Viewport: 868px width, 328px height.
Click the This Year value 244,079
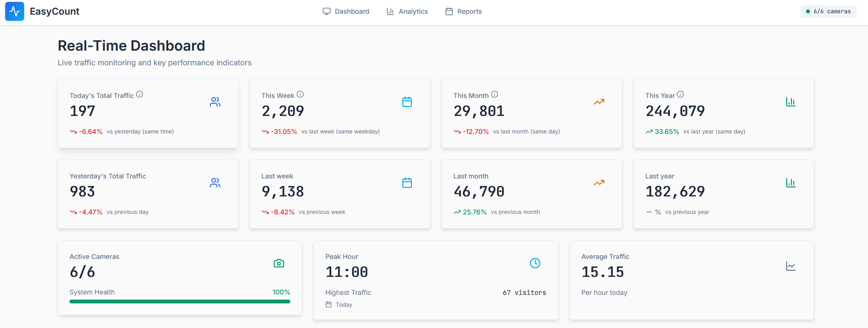675,111
